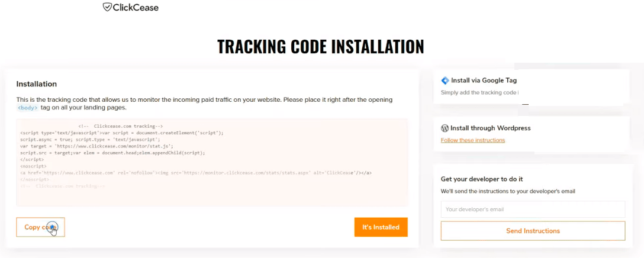This screenshot has height=258, width=644.
Task: Confirm setup with It's Installed button
Action: pyautogui.click(x=381, y=227)
